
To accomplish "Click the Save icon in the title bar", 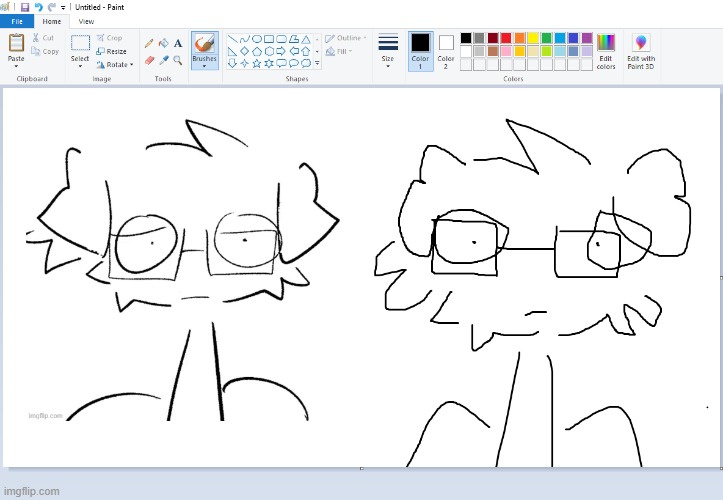I will pos(25,7).
